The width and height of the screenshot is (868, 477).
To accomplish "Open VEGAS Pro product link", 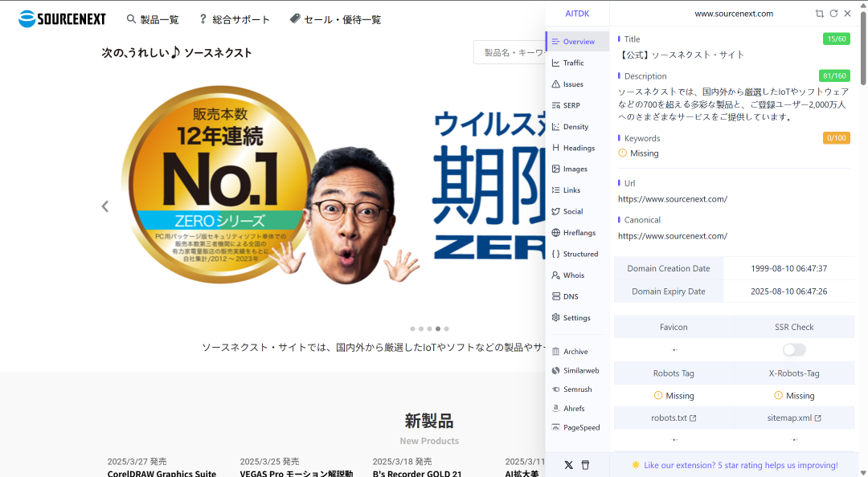I will click(296, 473).
